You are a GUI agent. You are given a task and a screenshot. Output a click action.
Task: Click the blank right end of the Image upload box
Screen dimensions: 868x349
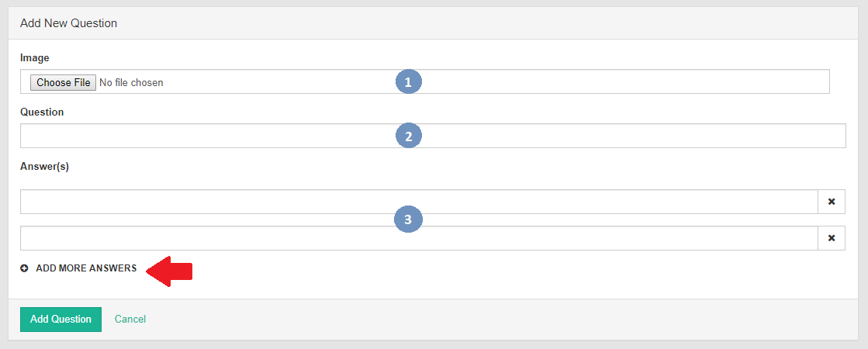698,81
